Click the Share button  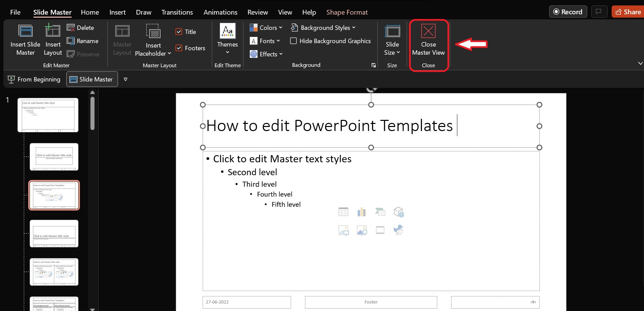tap(628, 12)
